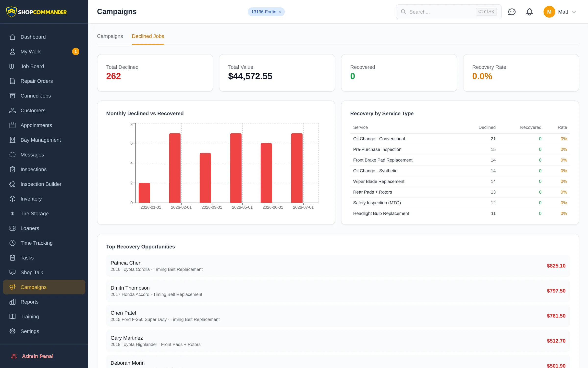Click the Tire Storage dollar icon
588x368 pixels.
[12, 213]
